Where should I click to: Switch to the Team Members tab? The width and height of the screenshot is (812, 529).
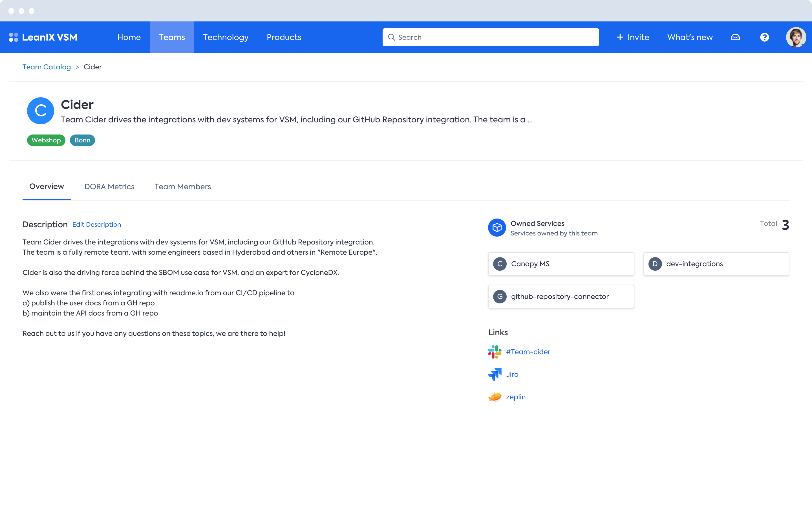[182, 187]
